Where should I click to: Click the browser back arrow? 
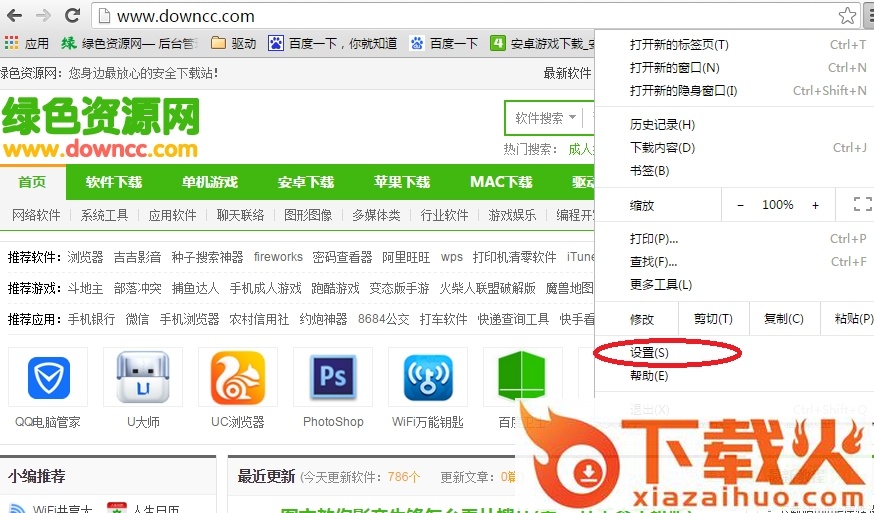(x=14, y=16)
